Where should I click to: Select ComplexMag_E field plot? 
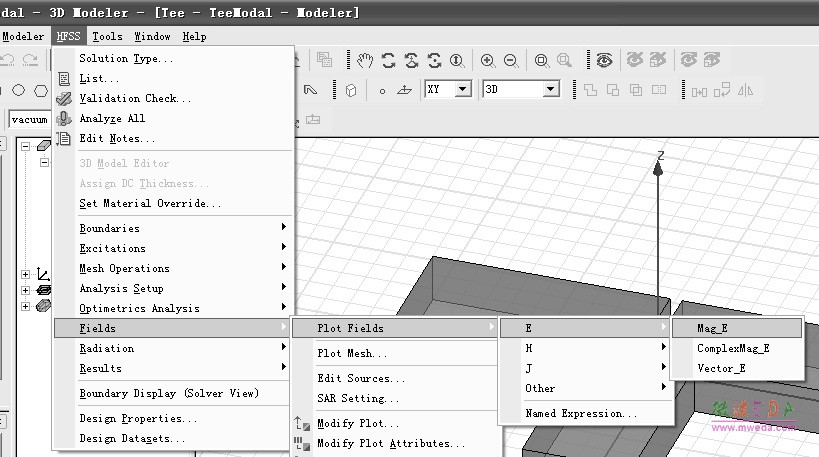(x=737, y=348)
